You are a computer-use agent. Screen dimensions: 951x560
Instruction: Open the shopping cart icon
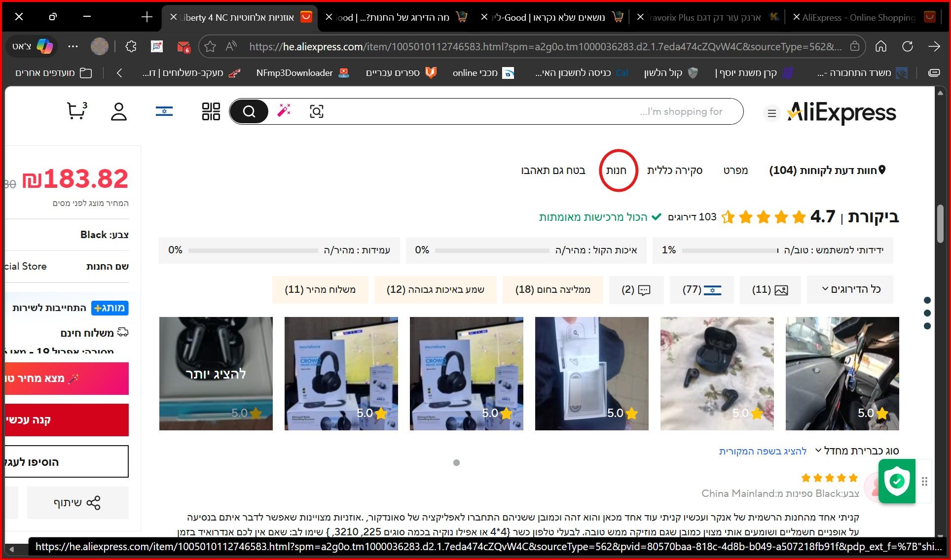click(x=76, y=111)
